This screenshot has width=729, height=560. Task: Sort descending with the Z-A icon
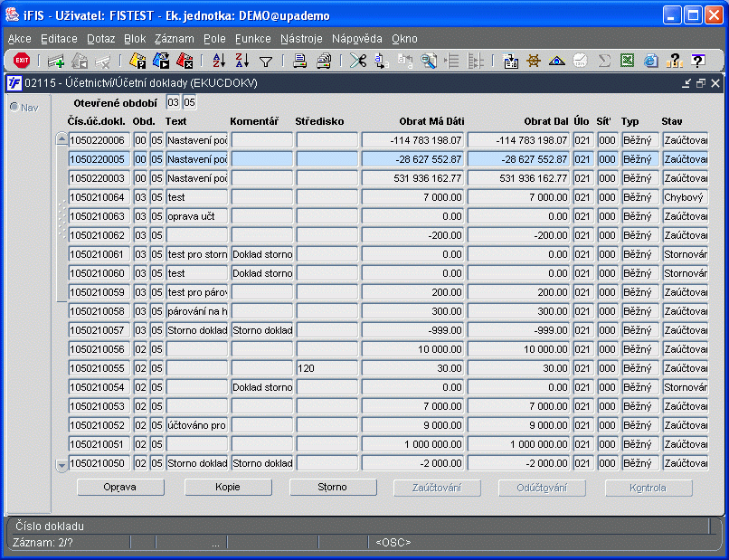coord(242,61)
